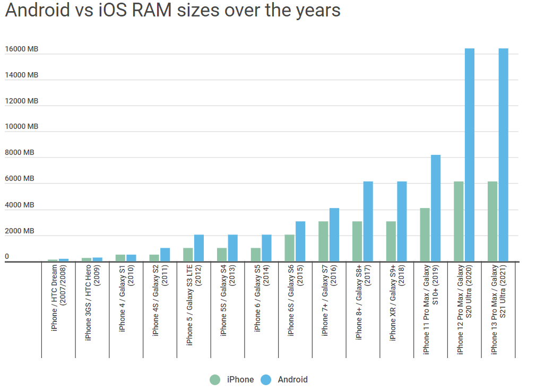536x392 pixels.
Task: Select the Android legend label
Action: (292, 380)
